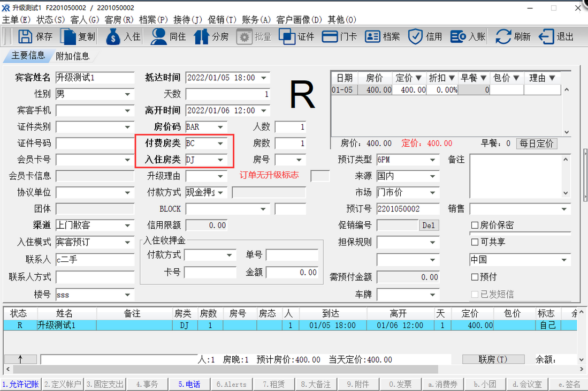Click the 证件 ID document icon
Viewport: 588px width, 391px height.
click(287, 37)
